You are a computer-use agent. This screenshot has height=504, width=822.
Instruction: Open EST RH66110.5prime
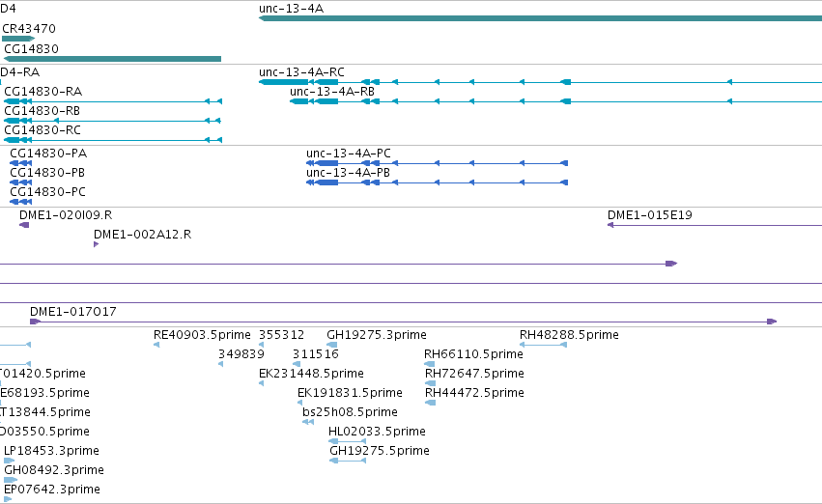tap(429, 364)
